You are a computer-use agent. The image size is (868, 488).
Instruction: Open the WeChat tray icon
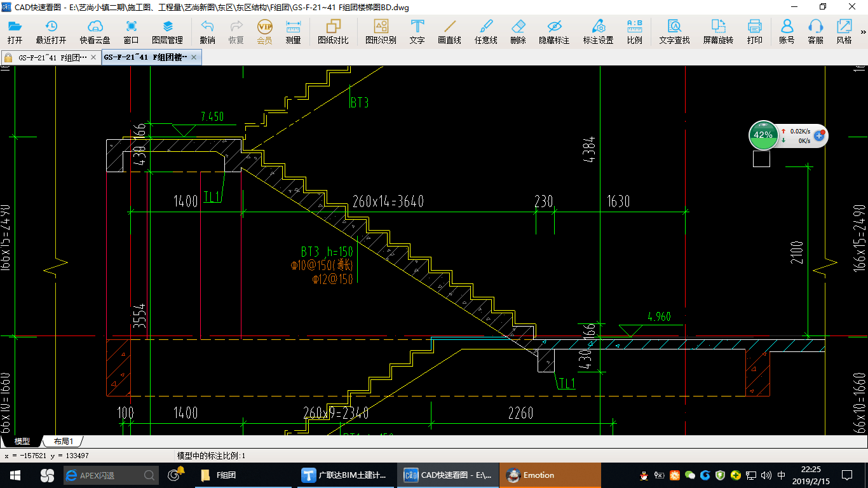689,475
